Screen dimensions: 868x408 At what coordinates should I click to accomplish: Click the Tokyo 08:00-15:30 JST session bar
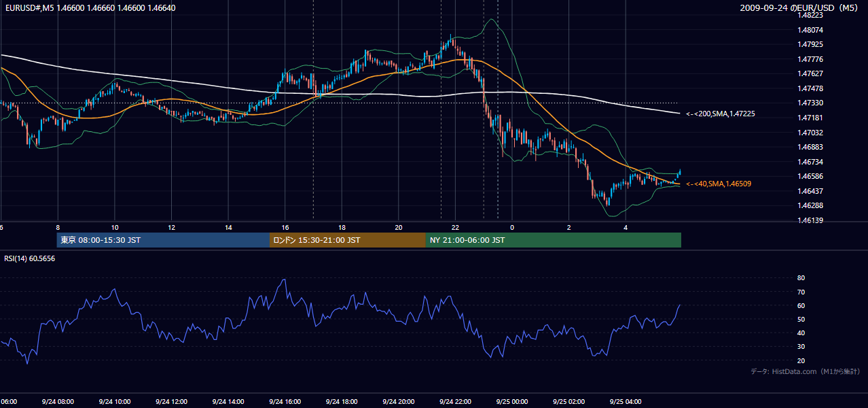click(163, 240)
